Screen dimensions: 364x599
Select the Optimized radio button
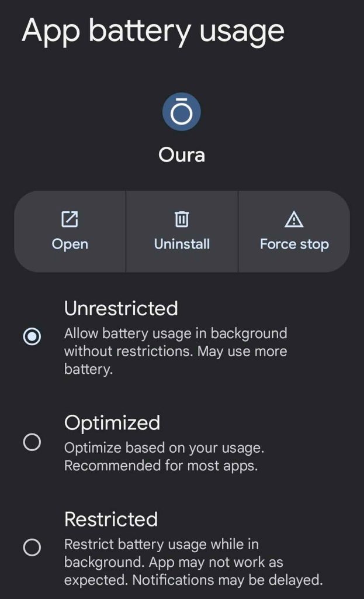point(32,442)
